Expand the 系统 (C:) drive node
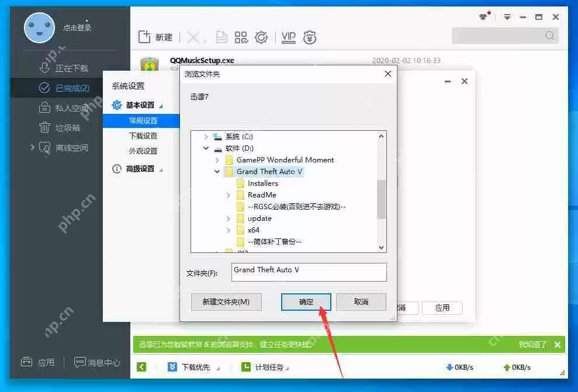This screenshot has width=578, height=392. 206,137
